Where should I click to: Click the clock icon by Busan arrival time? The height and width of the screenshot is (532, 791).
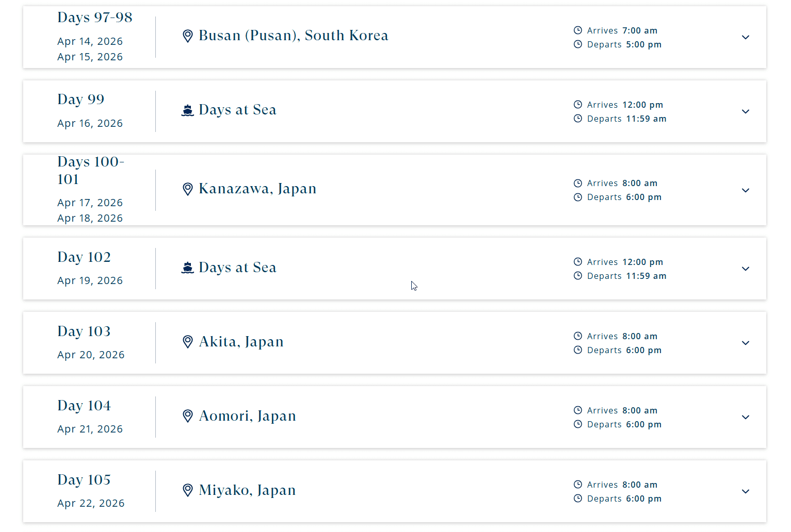click(578, 30)
